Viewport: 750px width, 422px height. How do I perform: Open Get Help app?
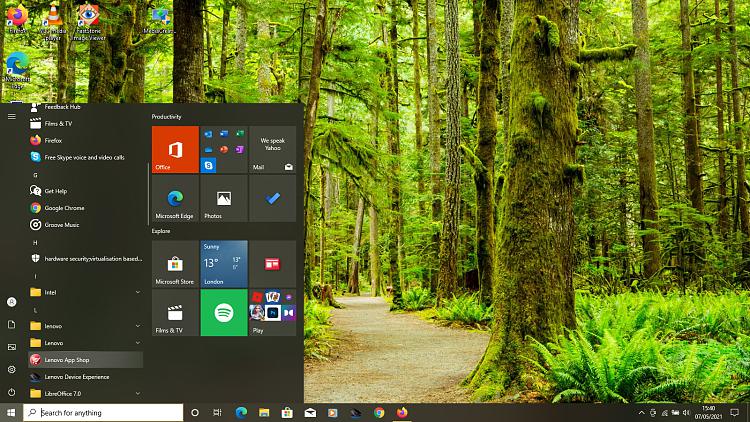(x=86, y=191)
